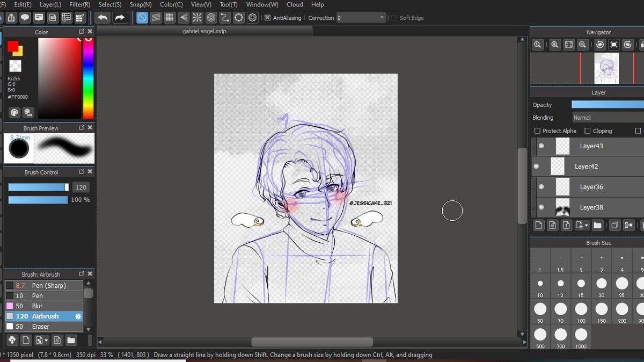Toggle the Soft Edge checkbox
The image size is (644, 362).
(x=394, y=18)
